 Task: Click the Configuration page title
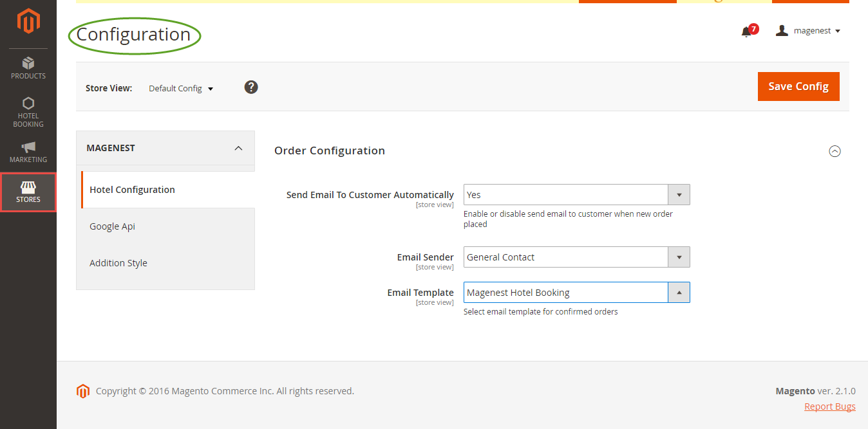pyautogui.click(x=133, y=35)
